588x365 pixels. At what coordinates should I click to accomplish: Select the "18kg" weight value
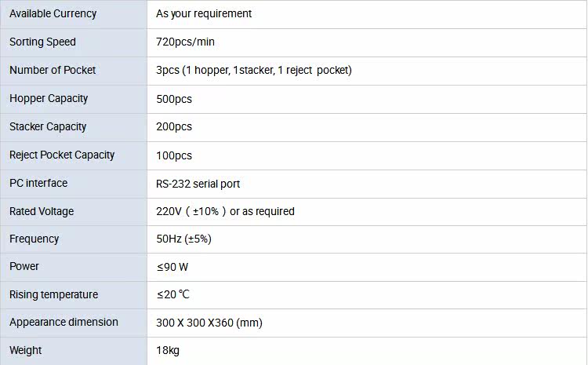pyautogui.click(x=168, y=350)
